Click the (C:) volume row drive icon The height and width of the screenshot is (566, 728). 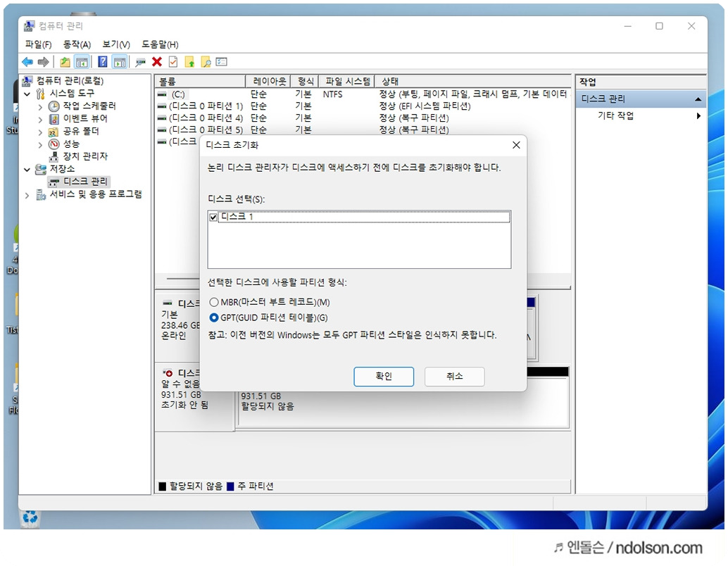[x=162, y=94]
